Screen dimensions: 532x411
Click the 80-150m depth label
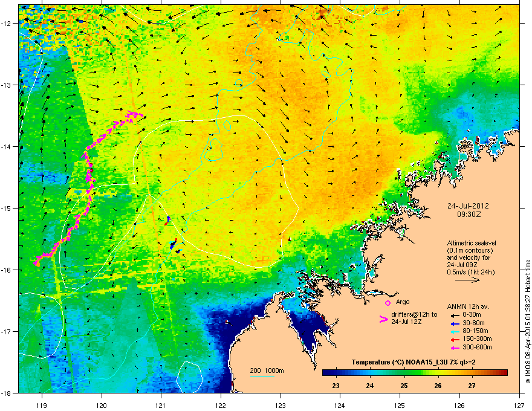(475, 331)
